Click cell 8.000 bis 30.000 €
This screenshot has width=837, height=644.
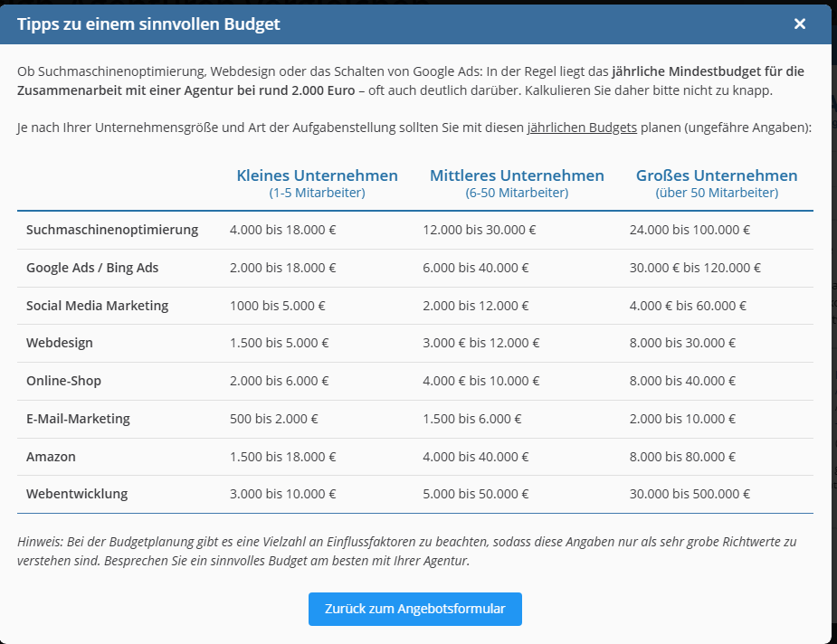coord(682,343)
